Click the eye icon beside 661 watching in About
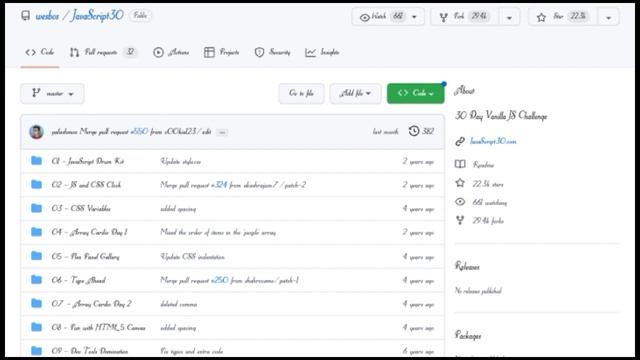The width and height of the screenshot is (640, 360). (460, 202)
